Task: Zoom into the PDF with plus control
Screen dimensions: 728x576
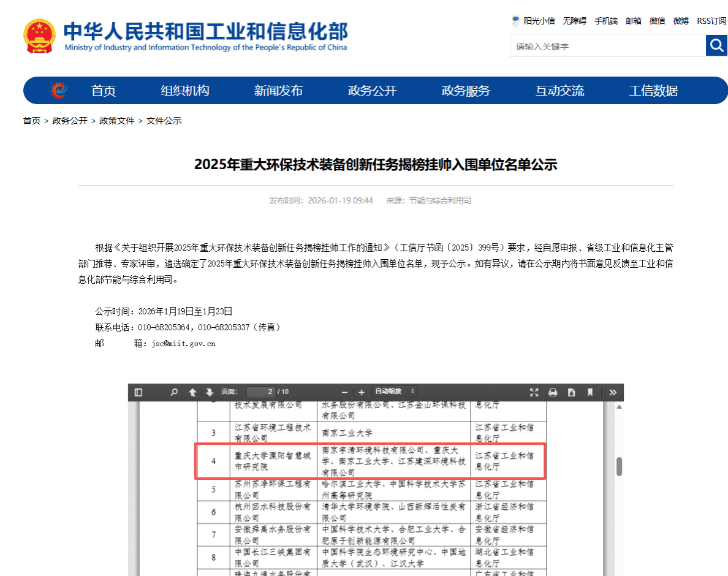Action: click(x=360, y=392)
